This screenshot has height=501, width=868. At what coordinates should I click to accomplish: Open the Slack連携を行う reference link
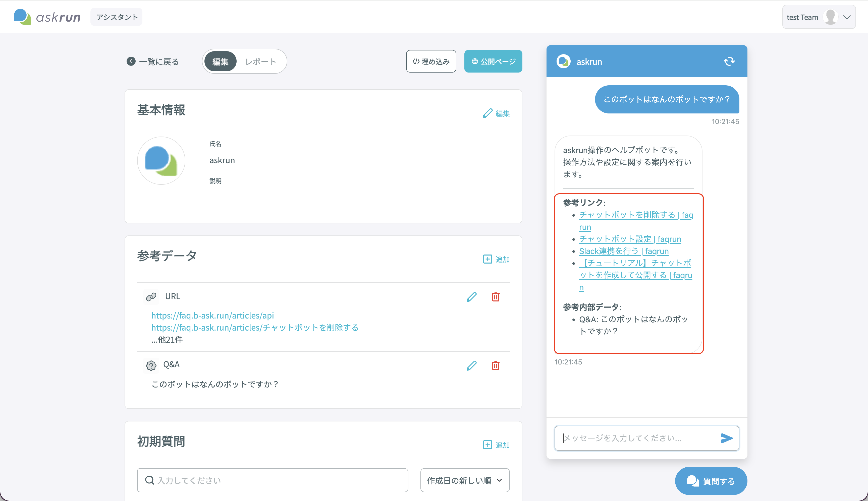pyautogui.click(x=624, y=251)
